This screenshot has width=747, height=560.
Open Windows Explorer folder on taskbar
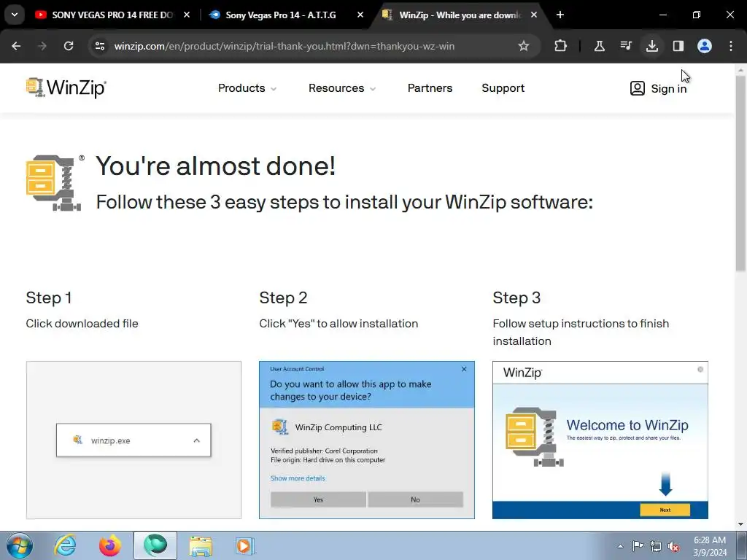[x=201, y=545]
